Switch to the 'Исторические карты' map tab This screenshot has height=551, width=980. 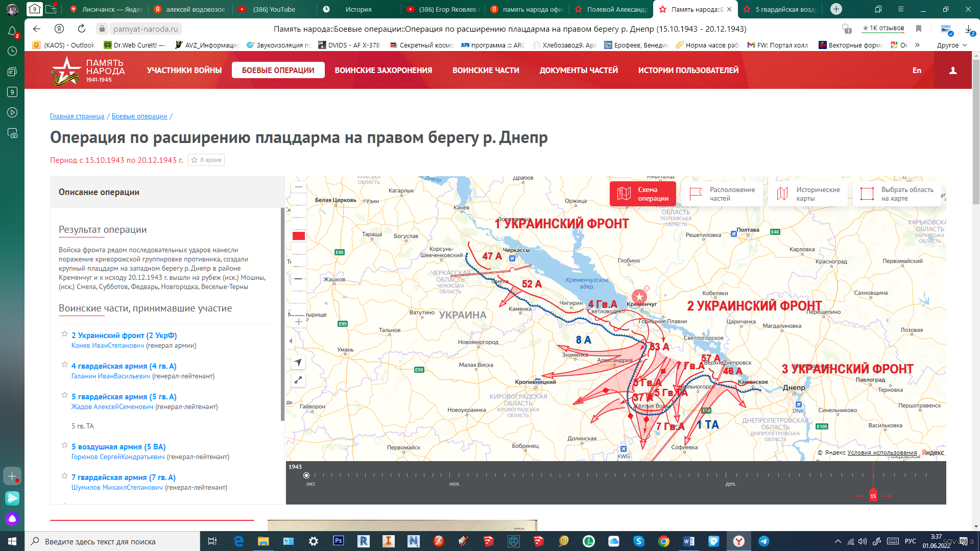tap(807, 194)
